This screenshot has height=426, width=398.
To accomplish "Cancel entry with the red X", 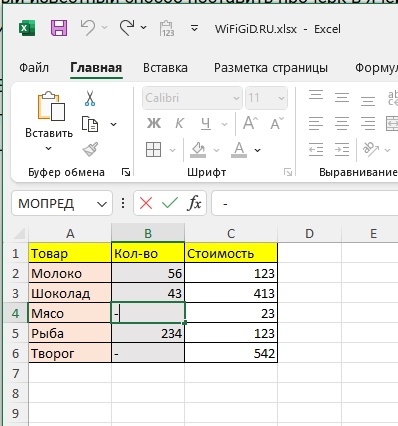I will (146, 203).
